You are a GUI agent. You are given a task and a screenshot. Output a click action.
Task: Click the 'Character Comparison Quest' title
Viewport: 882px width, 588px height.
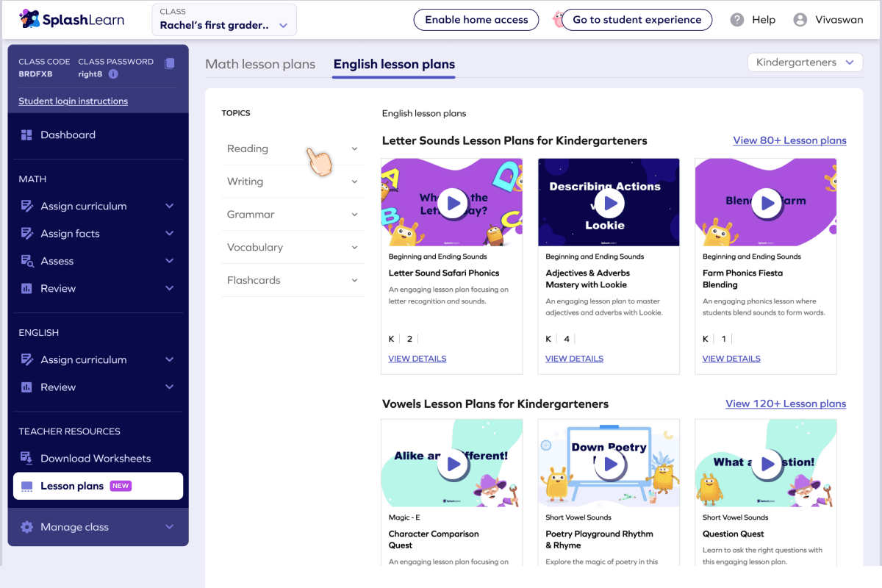click(x=434, y=539)
